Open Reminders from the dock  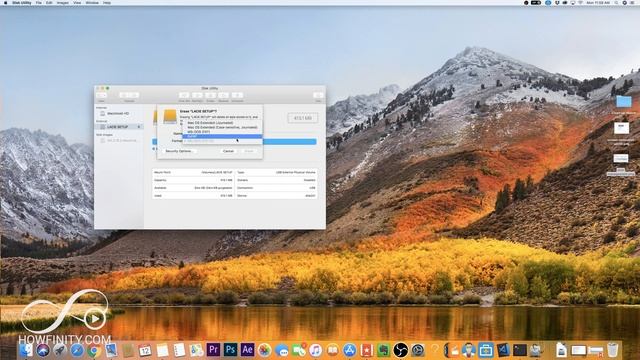click(179, 350)
